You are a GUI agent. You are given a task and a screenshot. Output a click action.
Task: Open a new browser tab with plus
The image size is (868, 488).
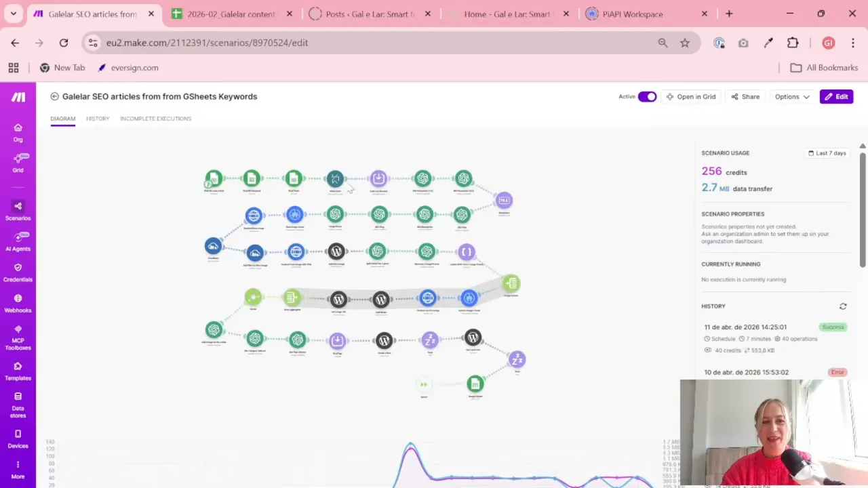tap(729, 14)
